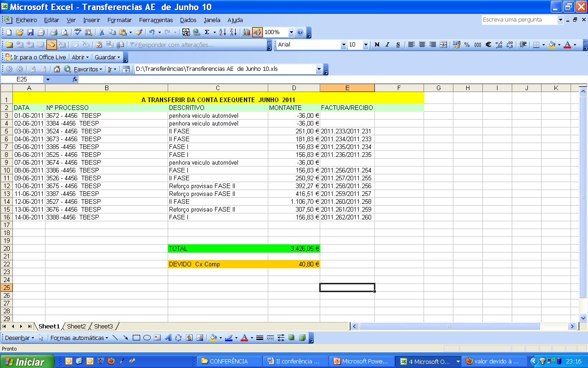The width and height of the screenshot is (588, 368).
Task: Switch to Sheet2 tab
Action: click(x=76, y=326)
